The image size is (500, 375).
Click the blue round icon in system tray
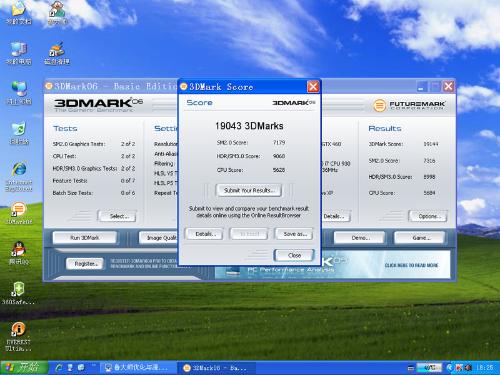pos(450,368)
